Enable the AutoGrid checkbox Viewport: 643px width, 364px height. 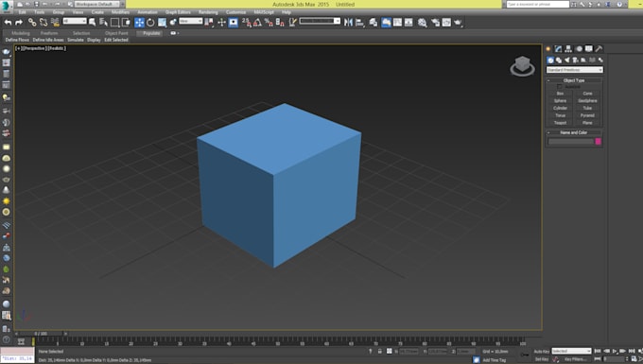560,87
